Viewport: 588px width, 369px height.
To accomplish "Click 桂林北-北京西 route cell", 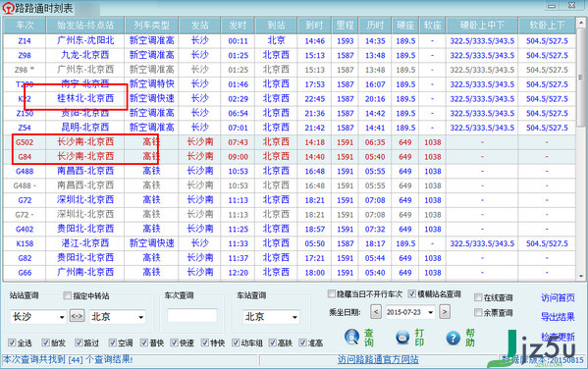I will (x=85, y=98).
